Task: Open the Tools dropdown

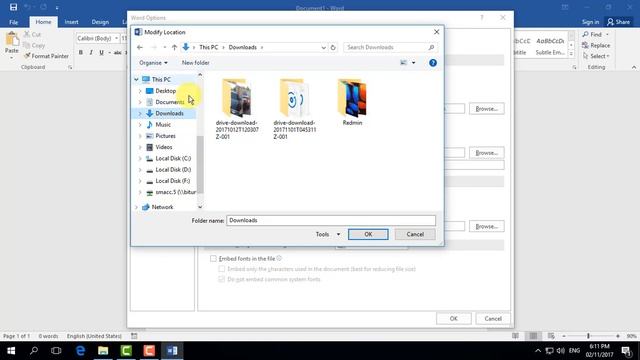Action: [x=328, y=234]
